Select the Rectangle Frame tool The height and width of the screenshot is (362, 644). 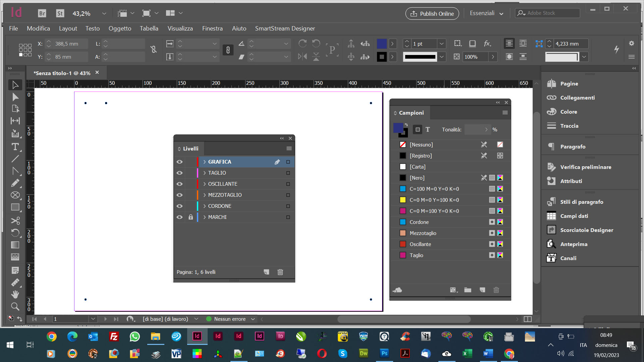point(15,195)
